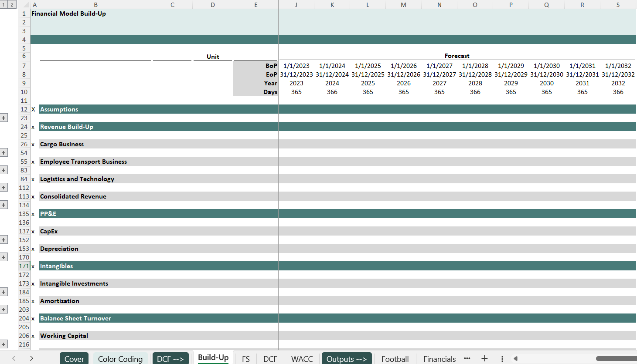The width and height of the screenshot is (637, 364).
Task: Select the Build-Up sheet tab
Action: point(213,357)
